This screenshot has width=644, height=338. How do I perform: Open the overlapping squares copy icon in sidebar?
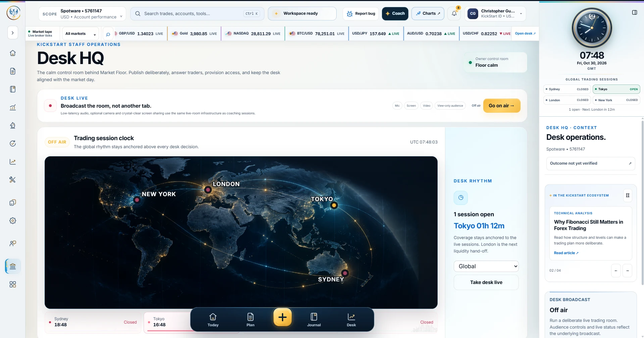[13, 203]
